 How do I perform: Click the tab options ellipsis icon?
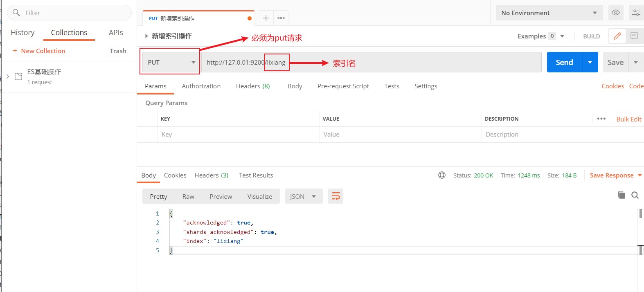281,18
